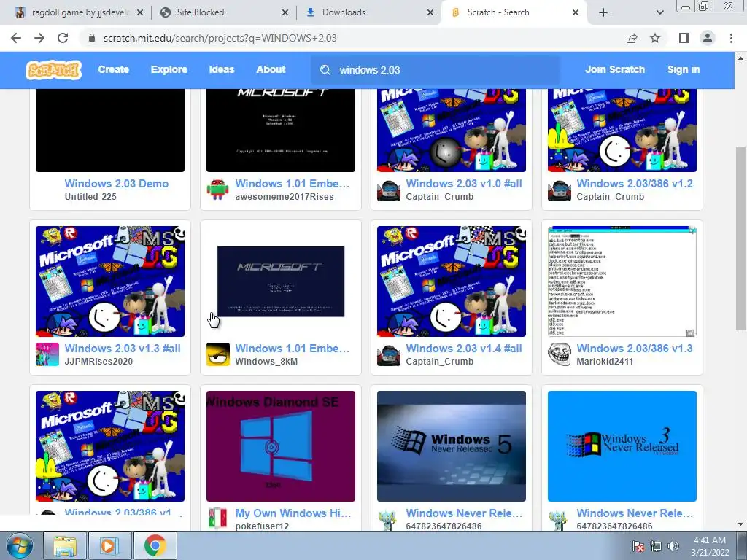This screenshot has height=560, width=747.
Task: Click the share page icon in address bar
Action: (632, 38)
